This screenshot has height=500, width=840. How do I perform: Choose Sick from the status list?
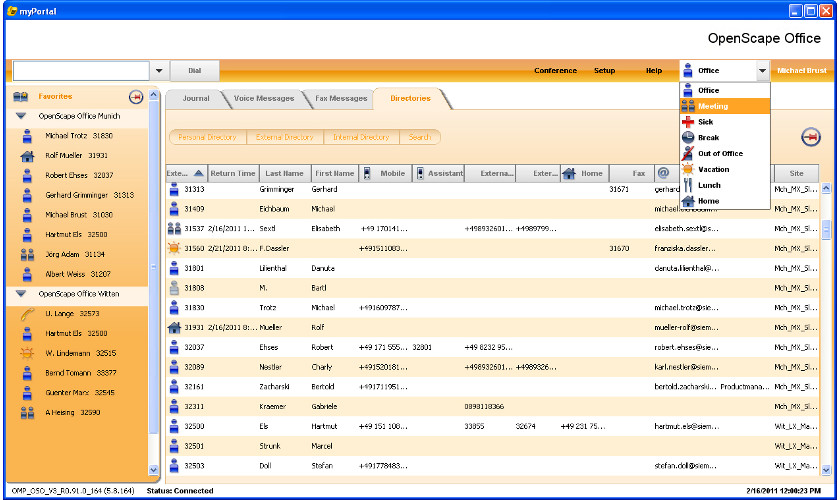point(724,122)
